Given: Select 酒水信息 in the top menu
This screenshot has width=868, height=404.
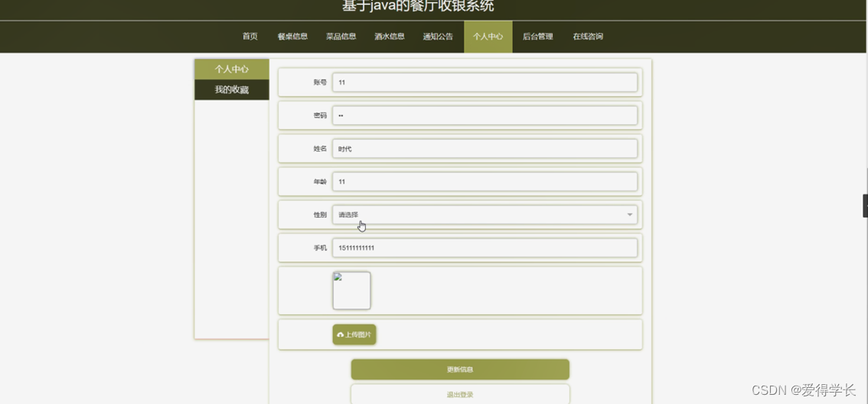Looking at the screenshot, I should click(x=389, y=37).
